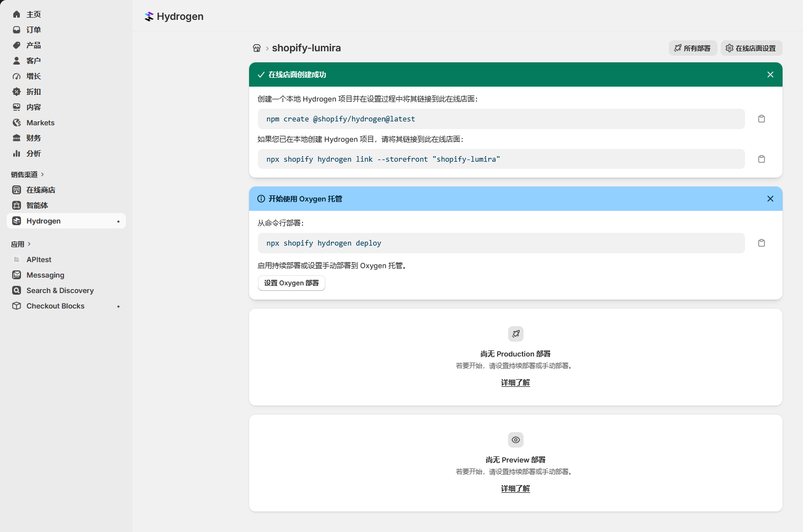803x532 pixels.
Task: Click the npx shopify hydrogen link code field
Action: [x=501, y=159]
